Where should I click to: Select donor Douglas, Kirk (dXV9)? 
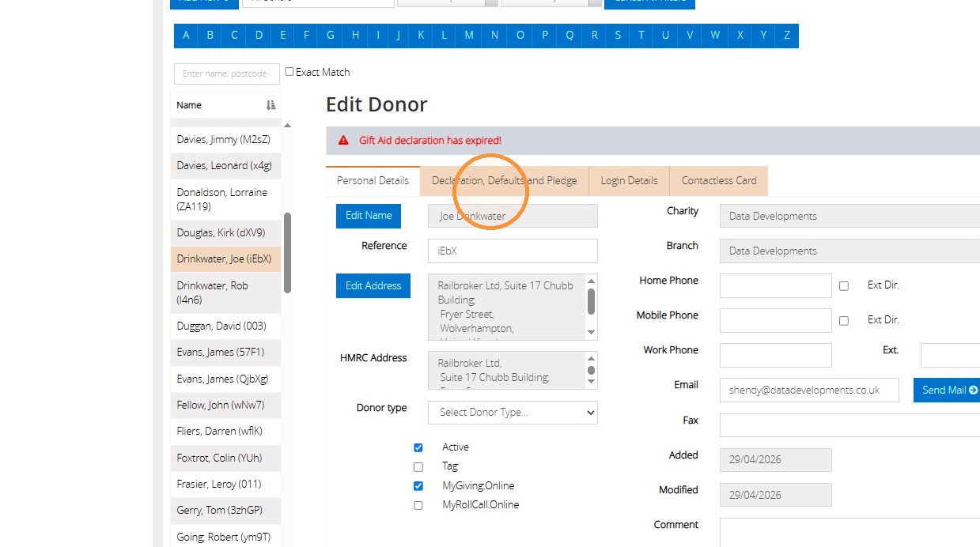click(225, 232)
